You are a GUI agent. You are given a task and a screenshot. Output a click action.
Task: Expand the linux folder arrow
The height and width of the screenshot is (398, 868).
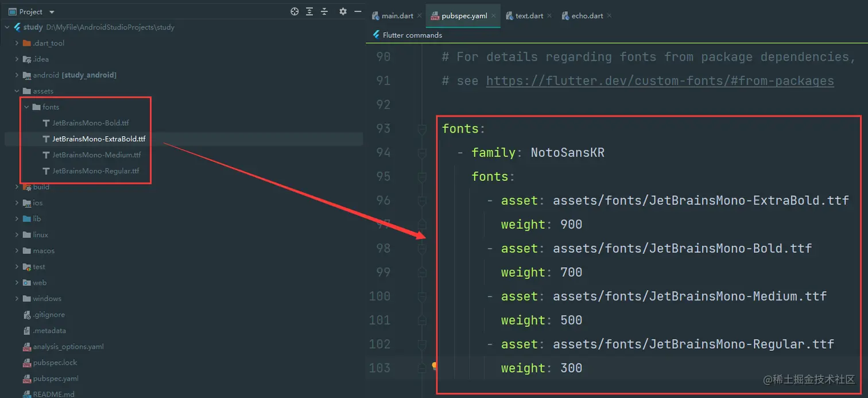tap(17, 235)
